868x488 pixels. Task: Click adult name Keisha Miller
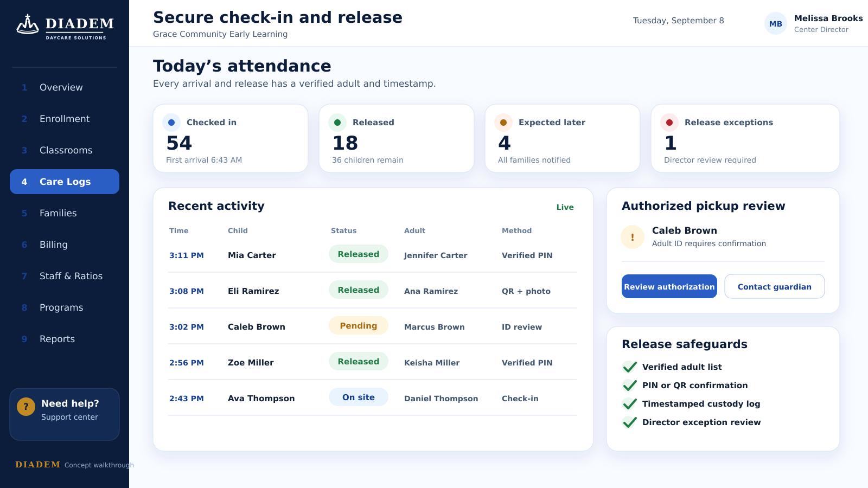(x=432, y=363)
